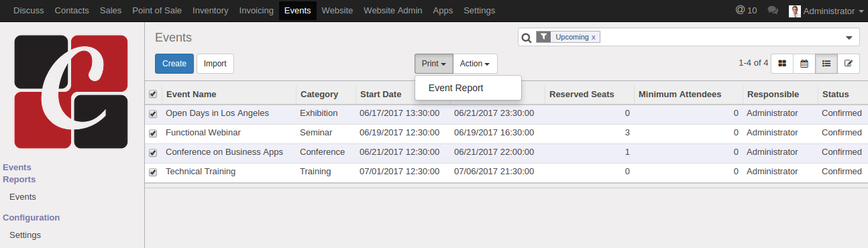Click the search magnifier icon
This screenshot has height=248, width=868.
tap(527, 38)
